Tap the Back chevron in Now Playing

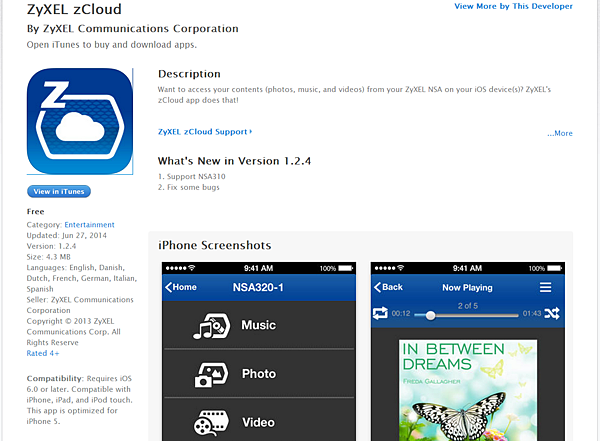click(x=377, y=287)
